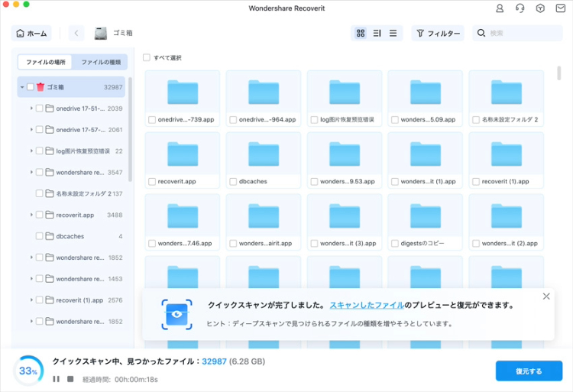Open the wonders...7.46.app folder icon

[x=183, y=216]
